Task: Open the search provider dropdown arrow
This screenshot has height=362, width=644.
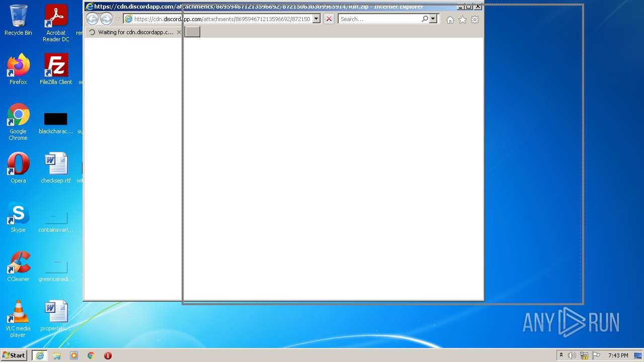Action: 433,19
